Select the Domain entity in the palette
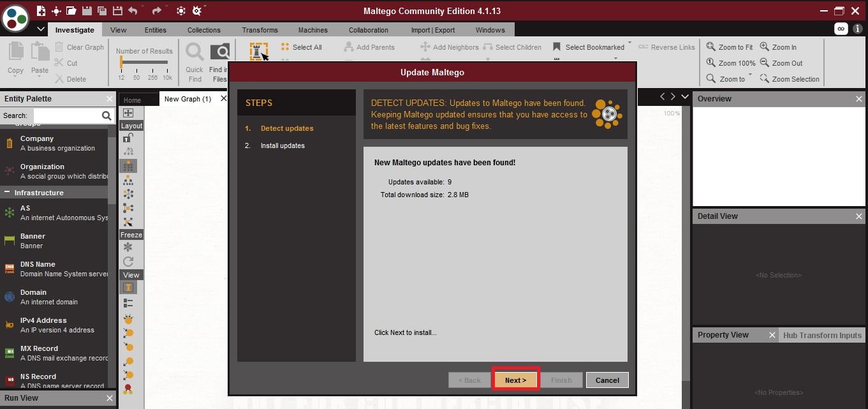This screenshot has height=409, width=868. click(x=54, y=297)
